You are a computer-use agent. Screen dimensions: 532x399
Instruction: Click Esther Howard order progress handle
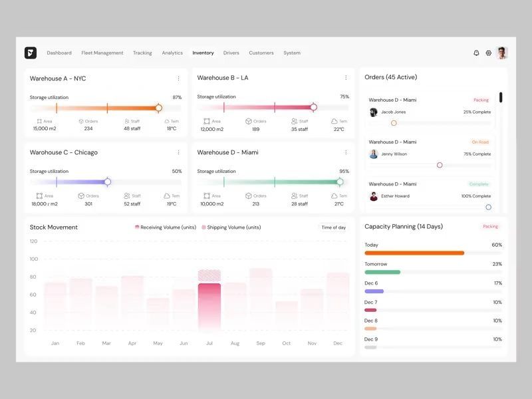coord(488,207)
